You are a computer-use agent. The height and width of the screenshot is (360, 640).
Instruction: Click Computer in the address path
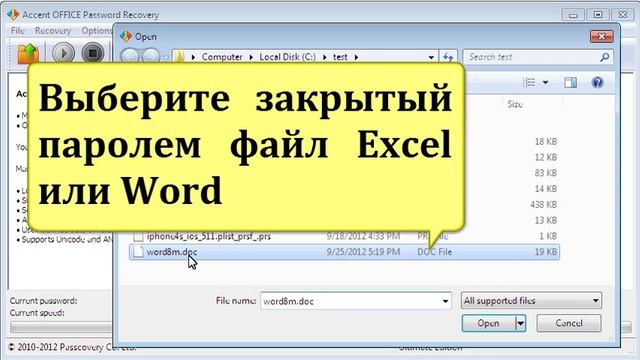pos(222,57)
